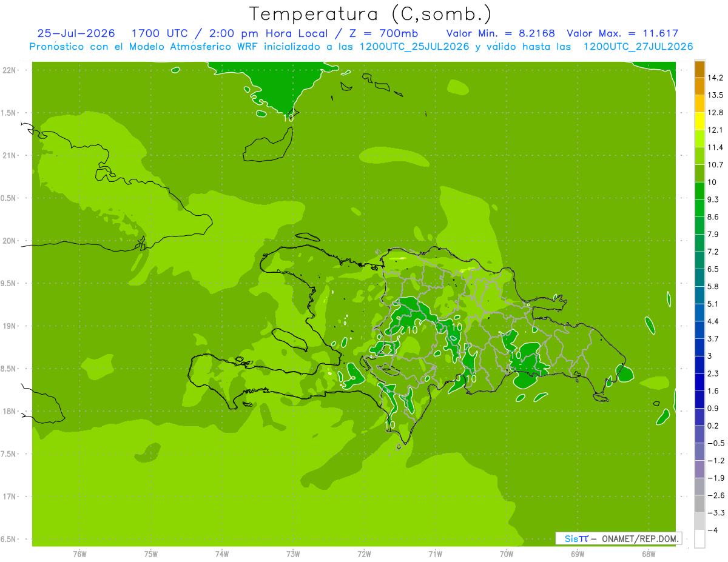This screenshot has width=728, height=562.
Task: Pick purple swatch between -1.9 and -1.2
Action: click(699, 469)
